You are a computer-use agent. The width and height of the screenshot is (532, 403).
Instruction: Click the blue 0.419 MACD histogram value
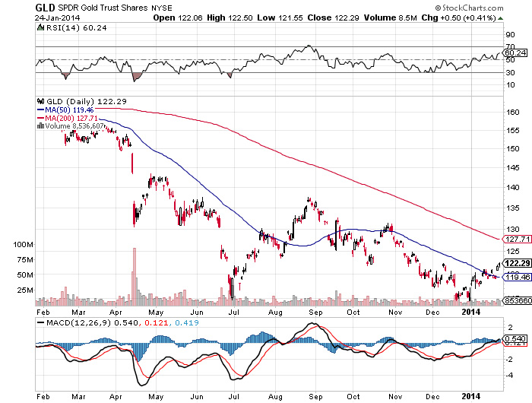(187, 322)
